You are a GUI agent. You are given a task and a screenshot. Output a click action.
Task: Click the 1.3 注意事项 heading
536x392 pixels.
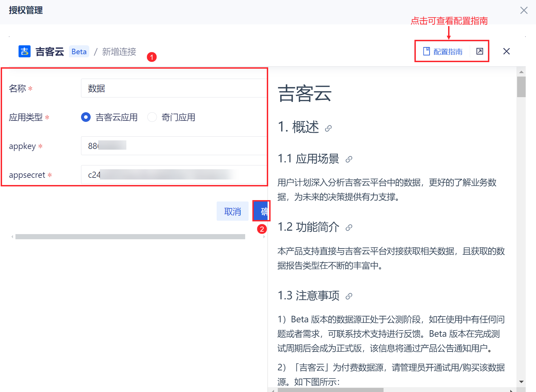pos(308,296)
